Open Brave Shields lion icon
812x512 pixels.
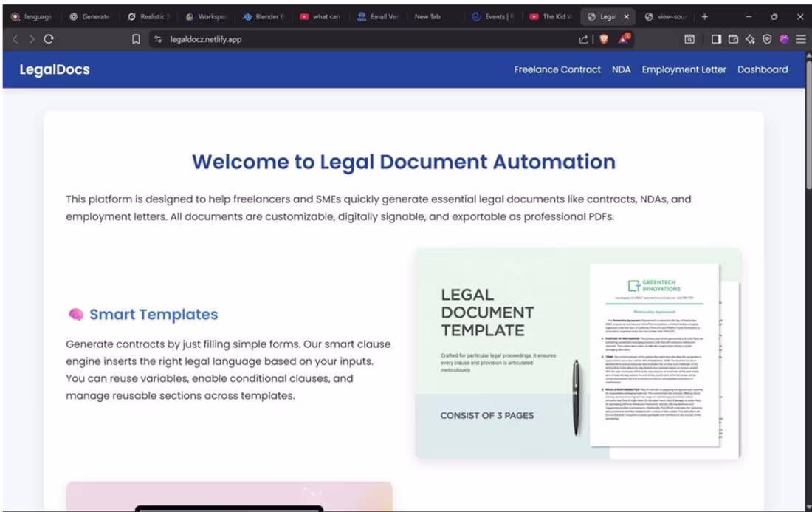pyautogui.click(x=604, y=39)
